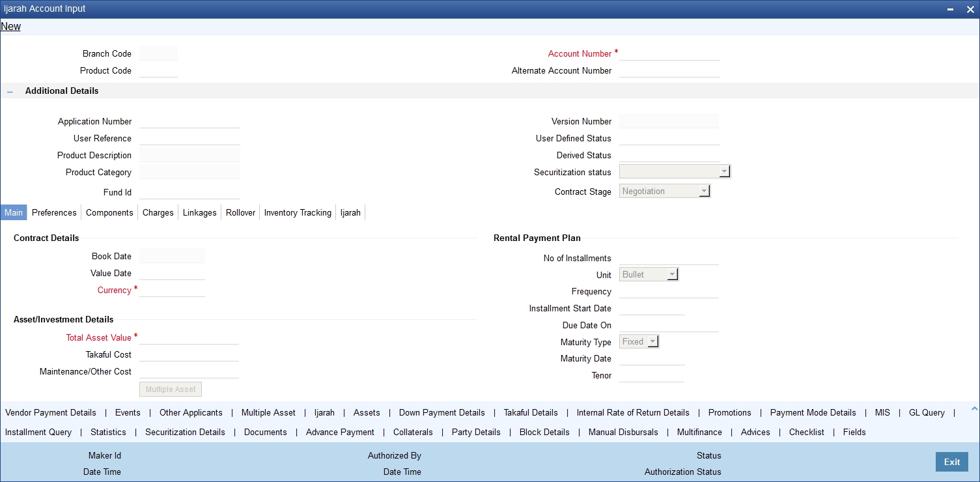Open the Documents link
980x482 pixels.
point(266,432)
